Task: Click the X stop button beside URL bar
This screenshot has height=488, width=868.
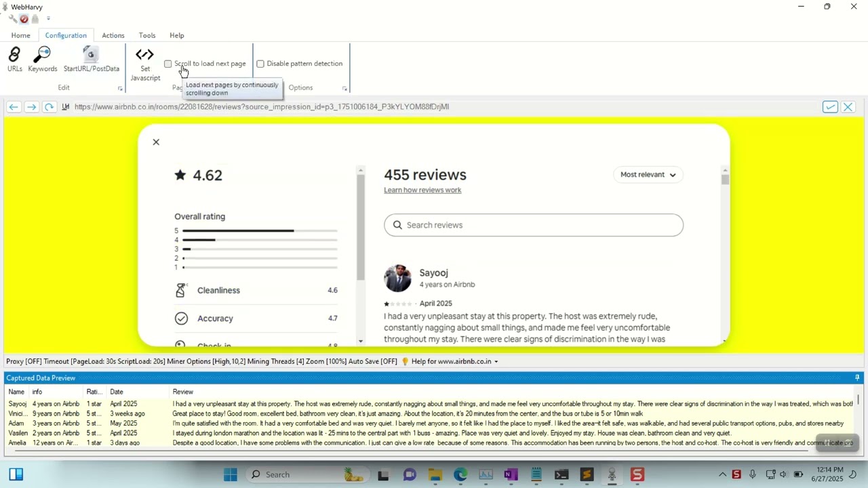Action: [848, 107]
